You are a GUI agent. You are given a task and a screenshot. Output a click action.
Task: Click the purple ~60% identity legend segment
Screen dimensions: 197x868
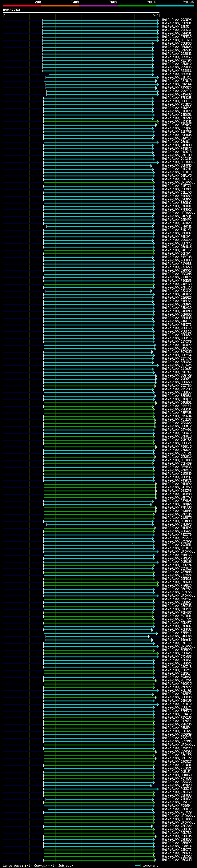click(x=98, y=6)
